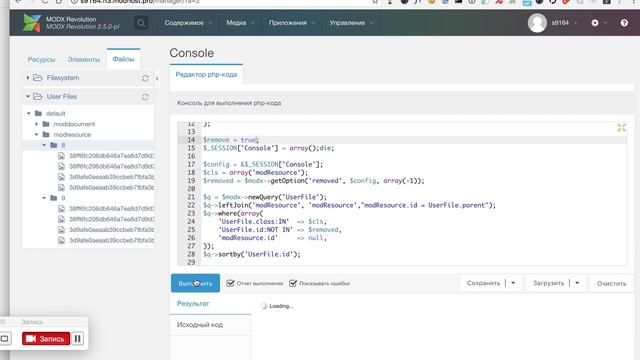Open the Сохранить dropdown arrow
Viewport: 640px width, 360px height.
[513, 283]
